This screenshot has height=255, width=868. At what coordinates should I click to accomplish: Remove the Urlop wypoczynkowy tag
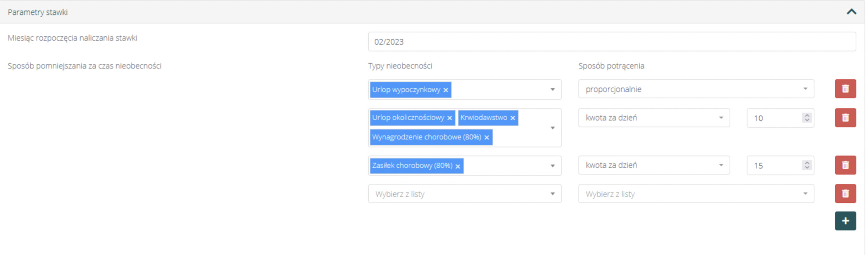pyautogui.click(x=446, y=90)
